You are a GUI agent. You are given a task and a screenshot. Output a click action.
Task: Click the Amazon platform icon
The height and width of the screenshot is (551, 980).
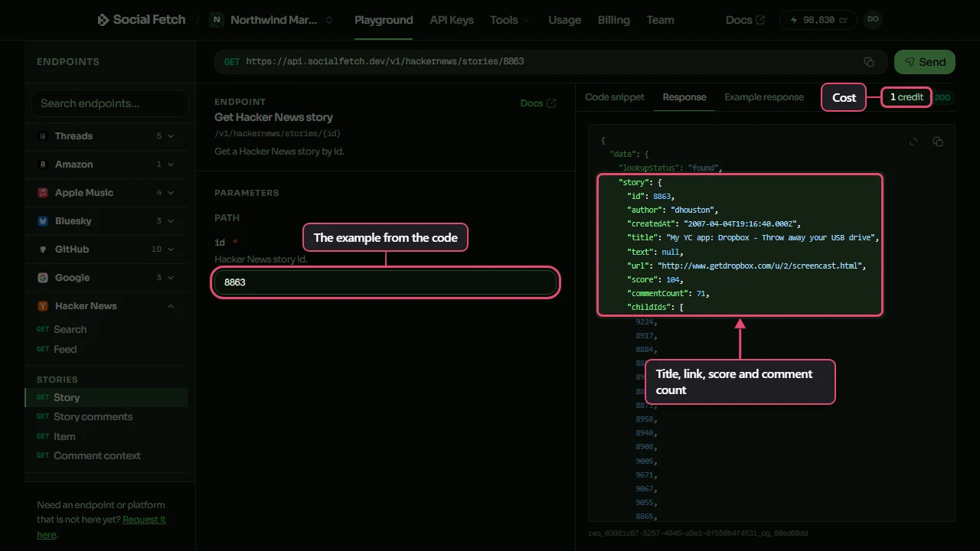click(43, 165)
